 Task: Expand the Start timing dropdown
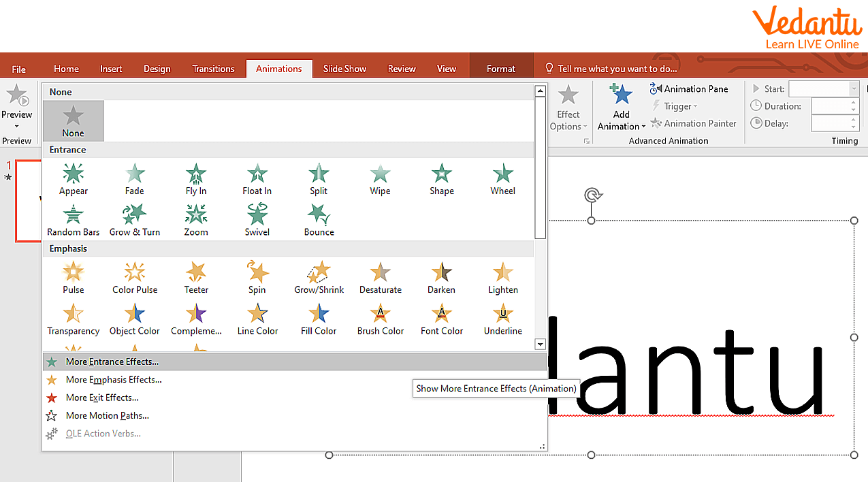coord(854,89)
